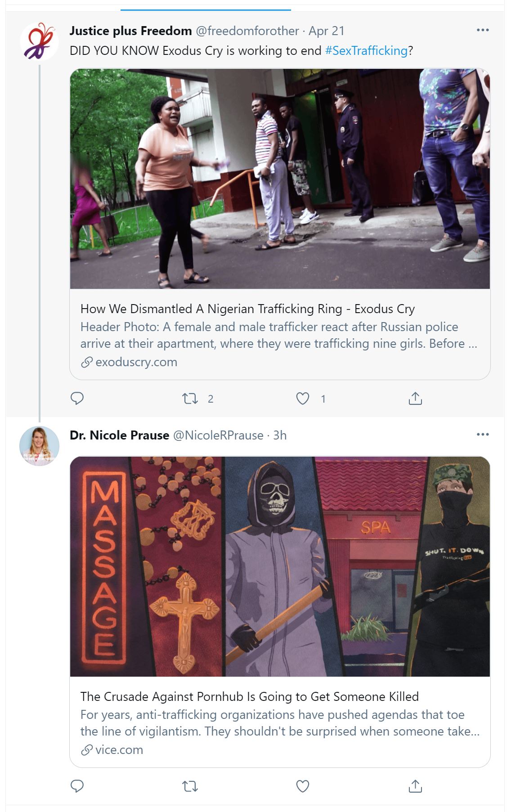Image resolution: width=511 pixels, height=812 pixels.
Task: Click the Dr. Nicole Prause display name
Action: pyautogui.click(x=119, y=435)
